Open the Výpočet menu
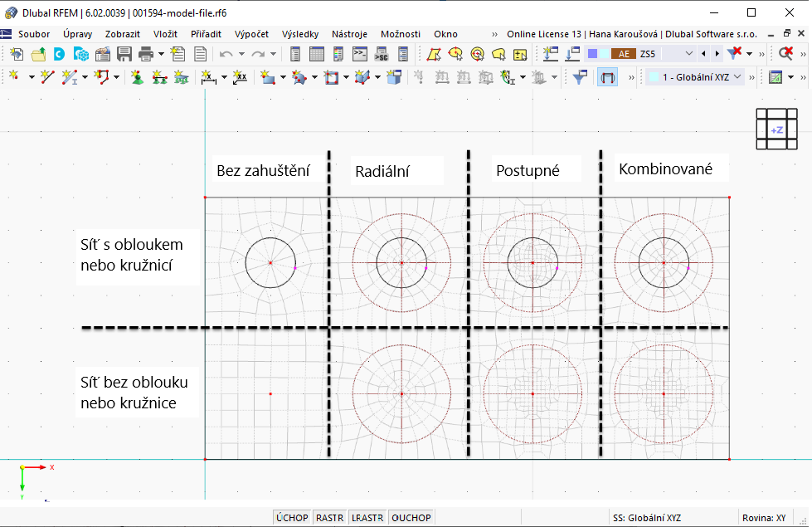 point(251,34)
